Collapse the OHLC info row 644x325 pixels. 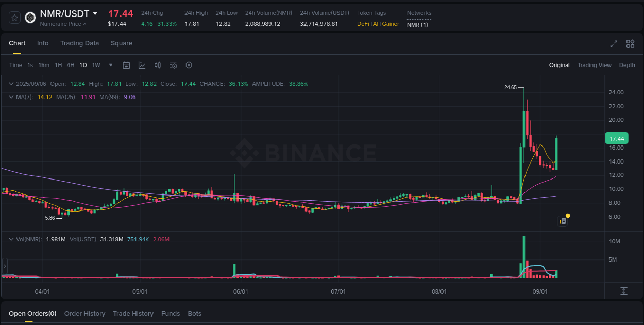[x=11, y=83]
